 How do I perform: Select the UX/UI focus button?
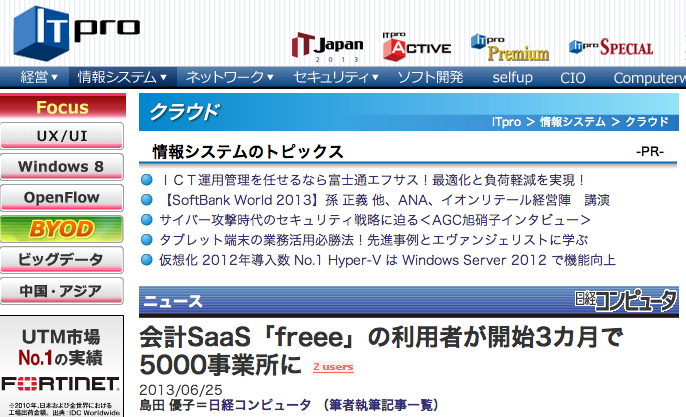pyautogui.click(x=62, y=136)
